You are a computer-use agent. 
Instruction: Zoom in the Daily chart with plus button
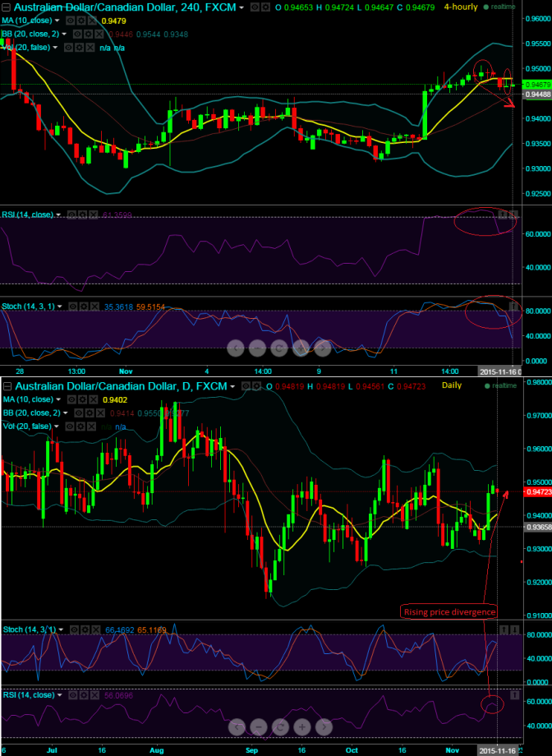[302, 726]
